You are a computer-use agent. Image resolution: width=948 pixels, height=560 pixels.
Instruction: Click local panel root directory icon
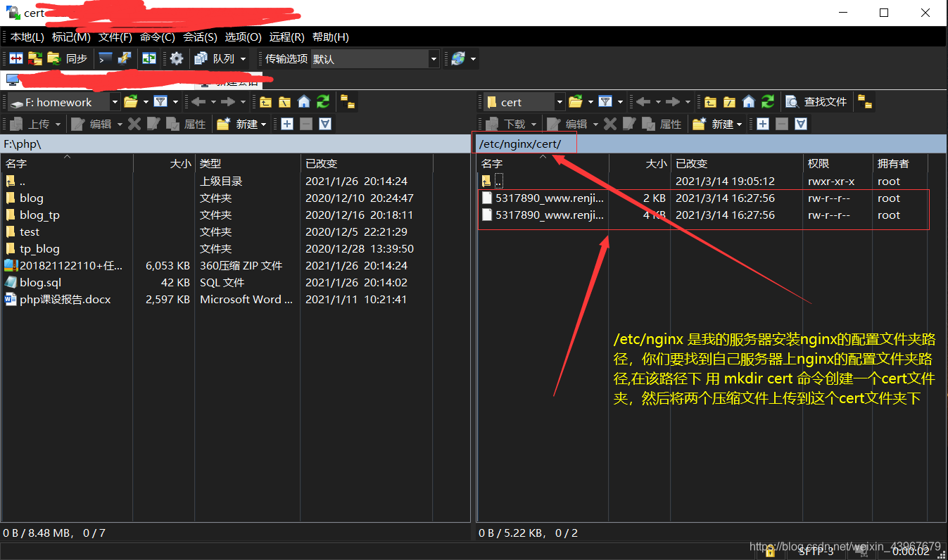click(284, 102)
